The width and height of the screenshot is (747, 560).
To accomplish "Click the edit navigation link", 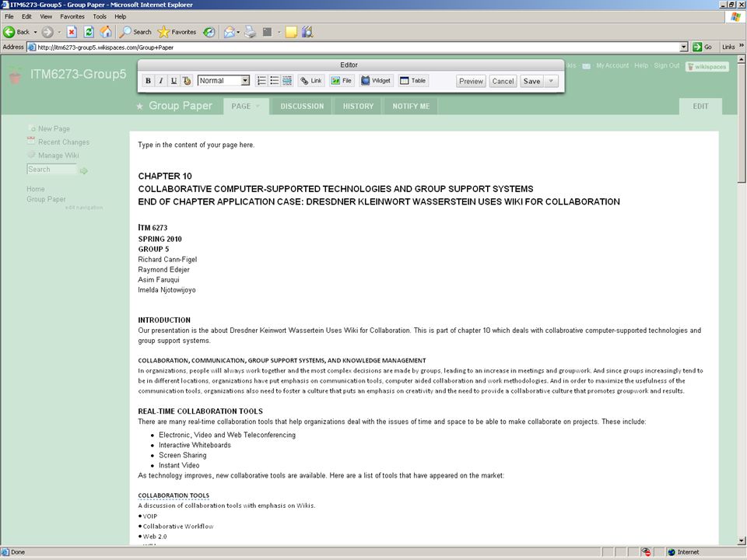I will pos(84,208).
